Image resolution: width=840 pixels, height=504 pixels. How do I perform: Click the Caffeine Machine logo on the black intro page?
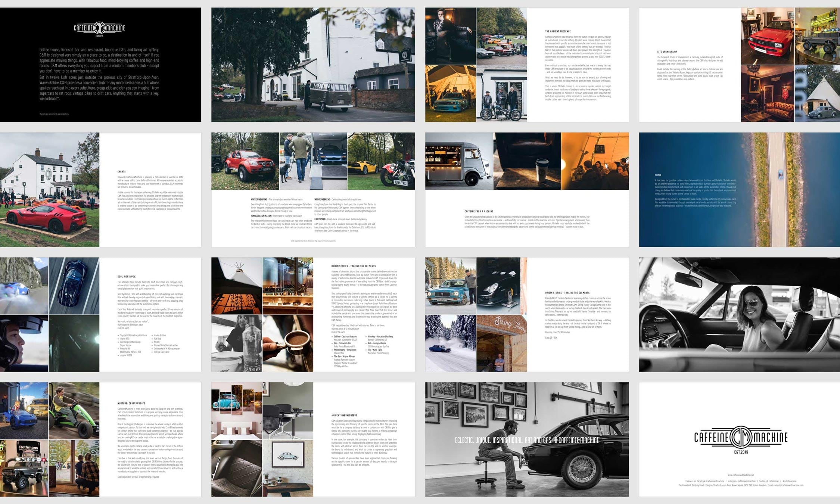[x=99, y=29]
